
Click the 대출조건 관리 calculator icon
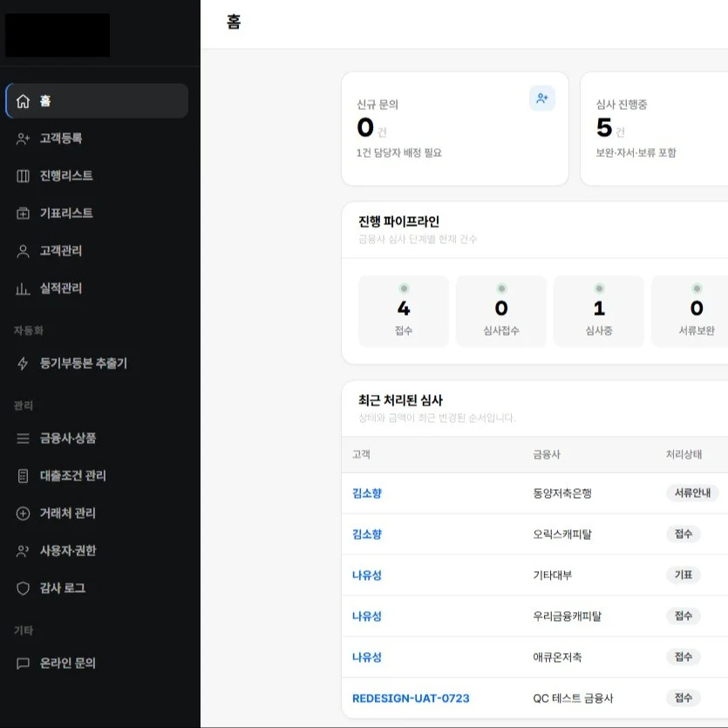(x=23, y=476)
